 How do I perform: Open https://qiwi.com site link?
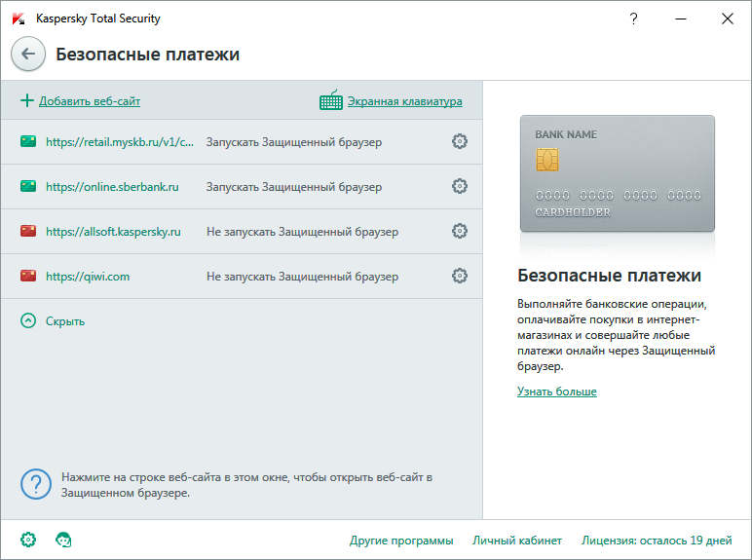click(x=88, y=277)
